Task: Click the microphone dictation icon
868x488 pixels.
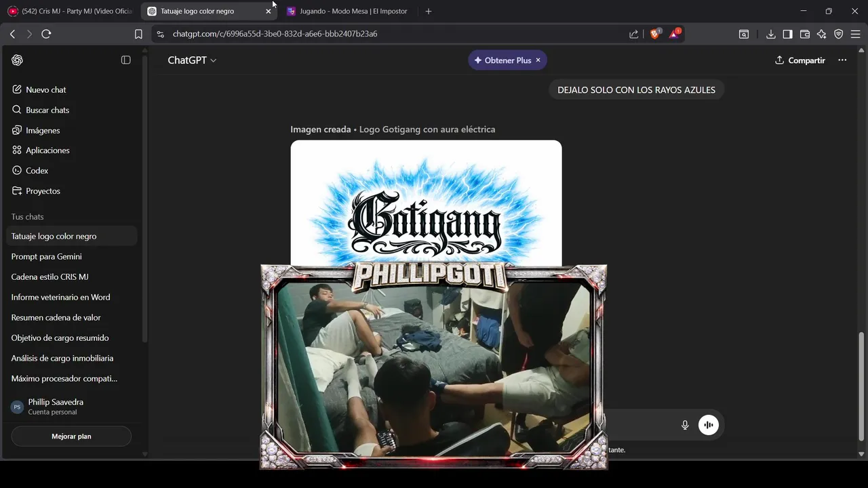Action: [685, 425]
